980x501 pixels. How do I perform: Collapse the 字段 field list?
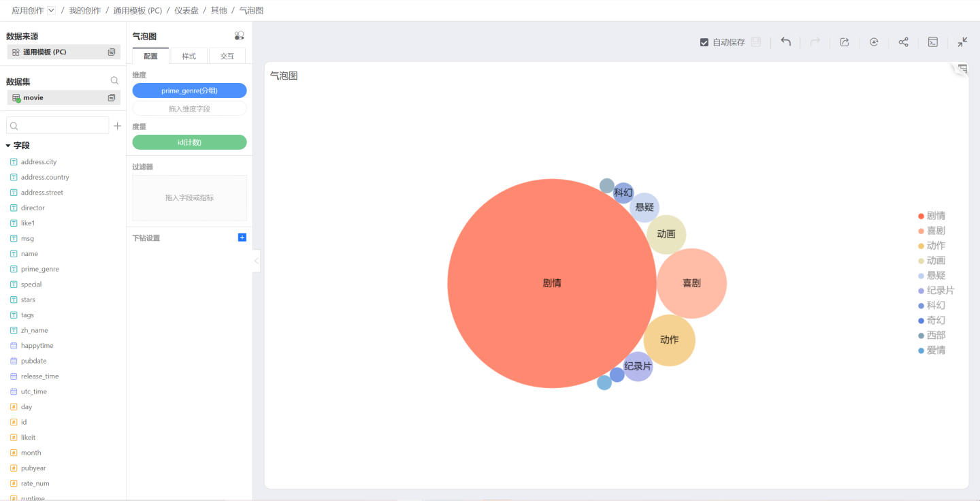click(8, 146)
